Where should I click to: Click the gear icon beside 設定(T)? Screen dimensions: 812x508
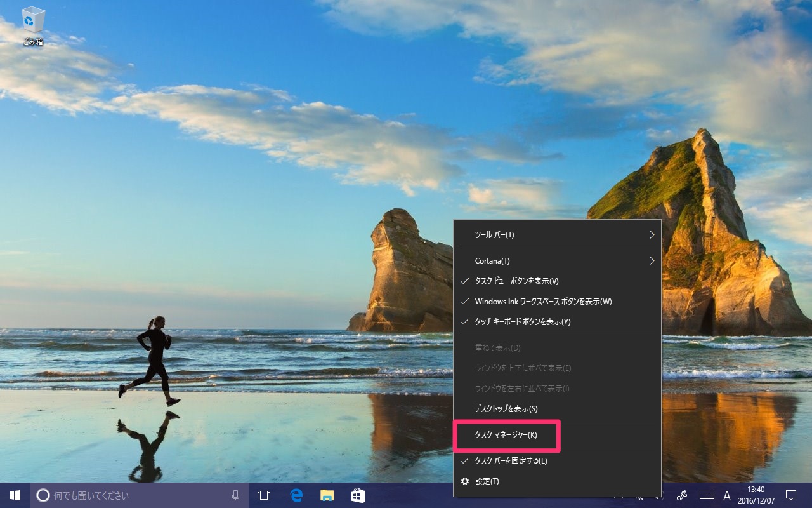click(x=465, y=481)
